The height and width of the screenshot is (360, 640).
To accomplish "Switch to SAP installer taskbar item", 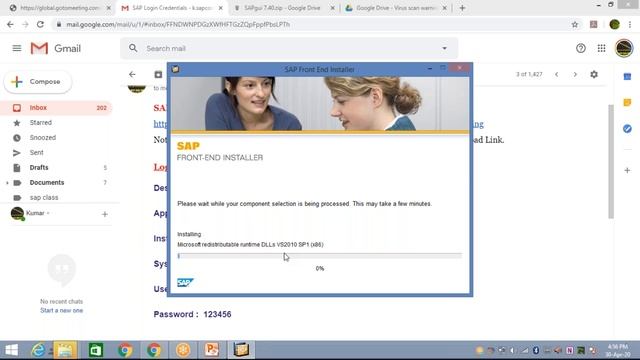I will tap(241, 350).
